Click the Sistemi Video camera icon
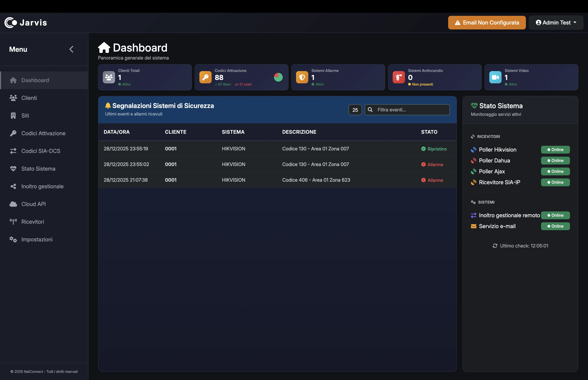Viewport: 588px width, 380px height. (495, 77)
